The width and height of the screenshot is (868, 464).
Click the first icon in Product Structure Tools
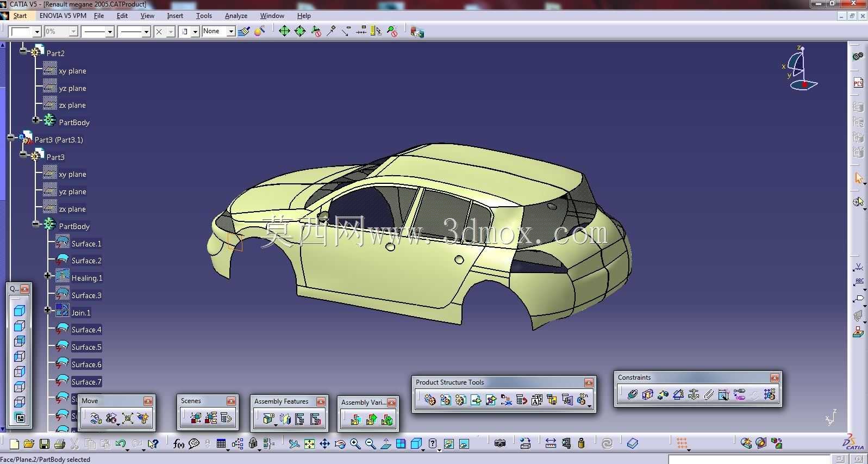[430, 400]
